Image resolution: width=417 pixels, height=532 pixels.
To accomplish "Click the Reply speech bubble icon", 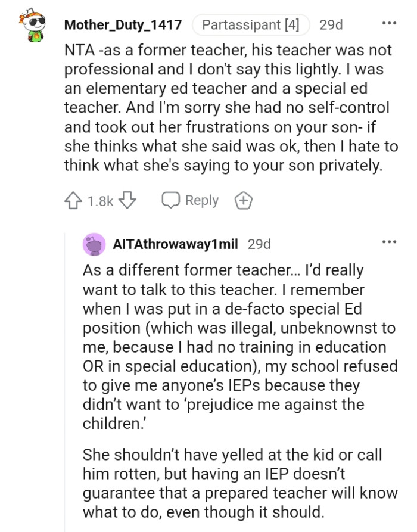I will (172, 200).
